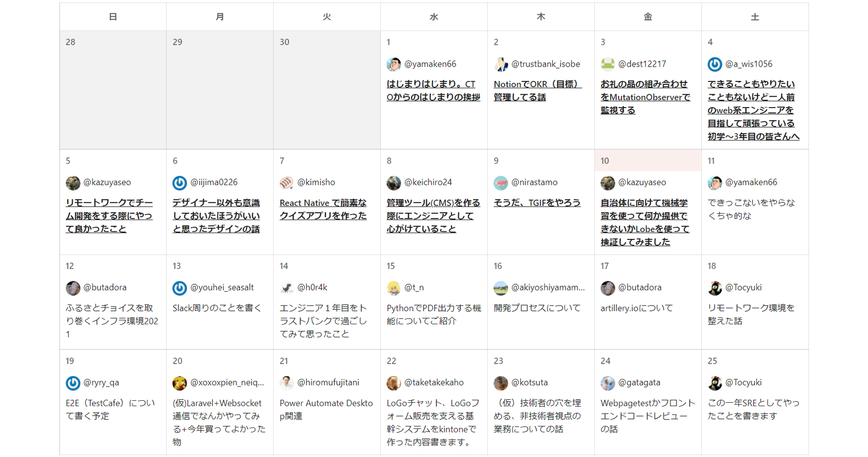Open the NotionでOKR管理してる話 article
The height and width of the screenshot is (457, 868).
[537, 91]
